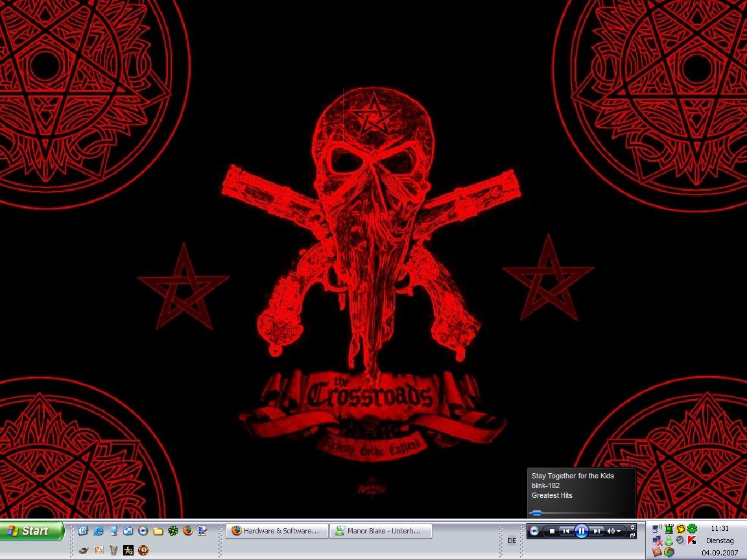This screenshot has width=747, height=560.
Task: Toggle the media toolbar info pane arrows
Action: click(632, 527)
